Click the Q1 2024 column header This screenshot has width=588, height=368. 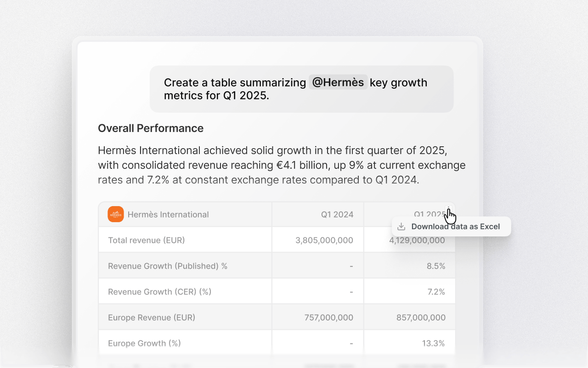pyautogui.click(x=337, y=214)
